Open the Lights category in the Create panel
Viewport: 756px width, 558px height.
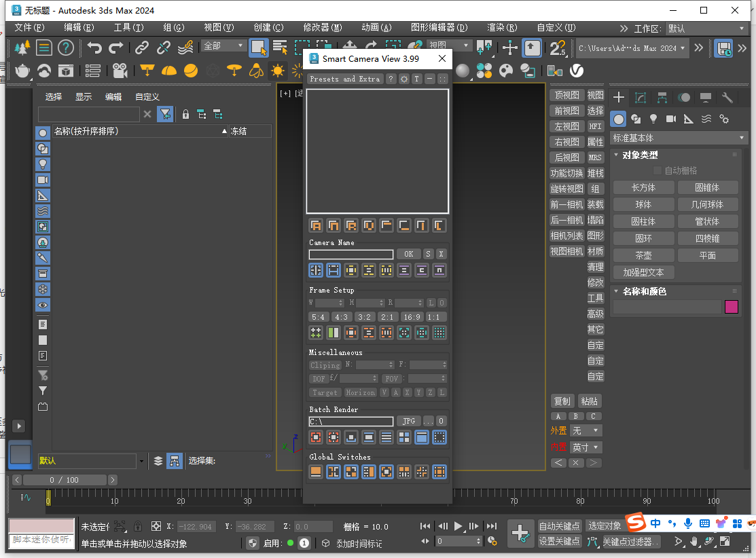[x=653, y=119]
